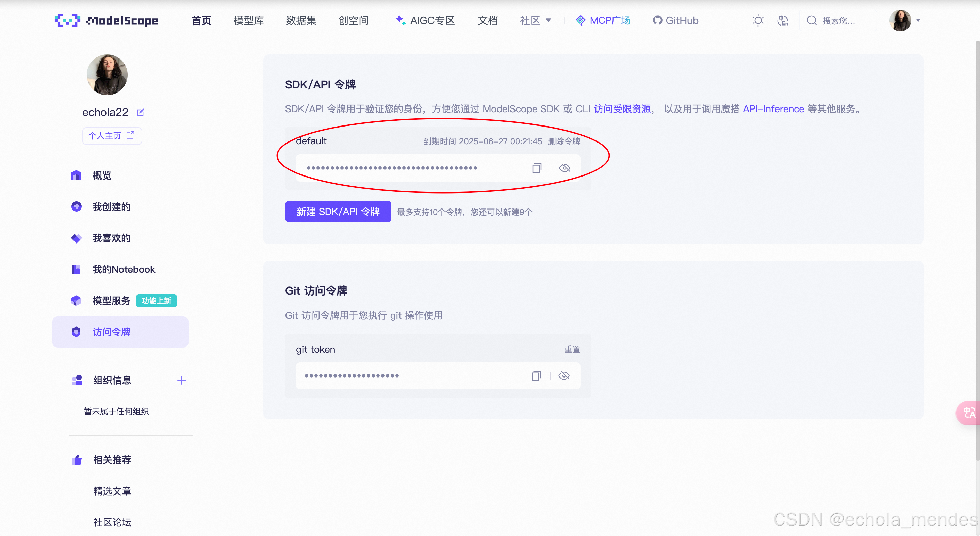Expand the account dropdown arrow beside the avatar
This screenshot has width=980, height=536.
click(x=918, y=20)
